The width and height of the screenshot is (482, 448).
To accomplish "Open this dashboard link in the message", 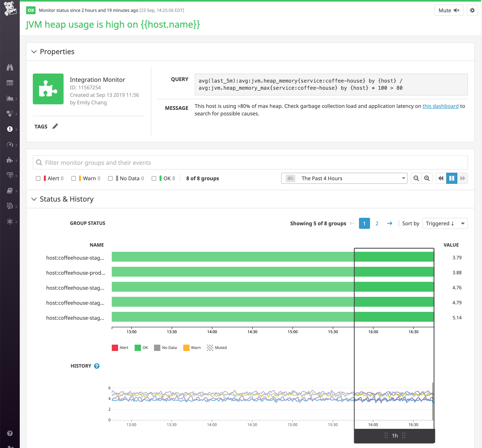I will [x=440, y=106].
